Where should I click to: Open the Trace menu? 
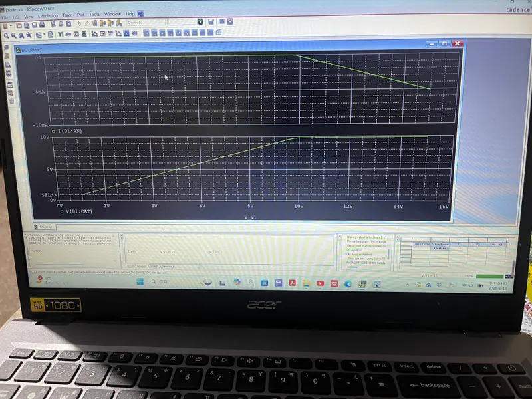pos(67,15)
